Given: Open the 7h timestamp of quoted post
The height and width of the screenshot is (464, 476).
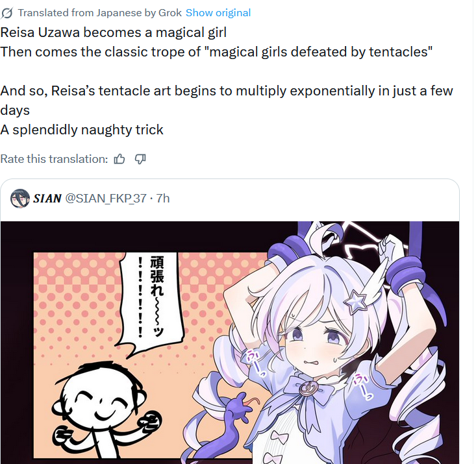Looking at the screenshot, I should pyautogui.click(x=163, y=199).
